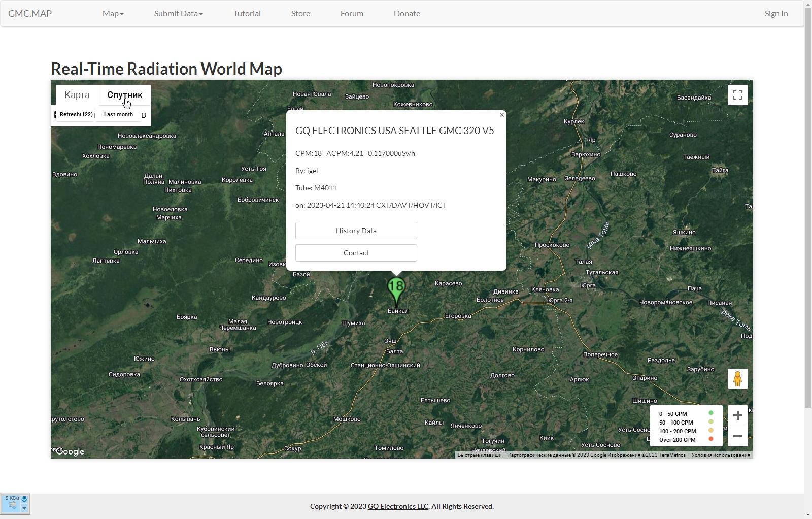
Task: Click the orange 100 - 200 CPM dot
Action: point(711,430)
